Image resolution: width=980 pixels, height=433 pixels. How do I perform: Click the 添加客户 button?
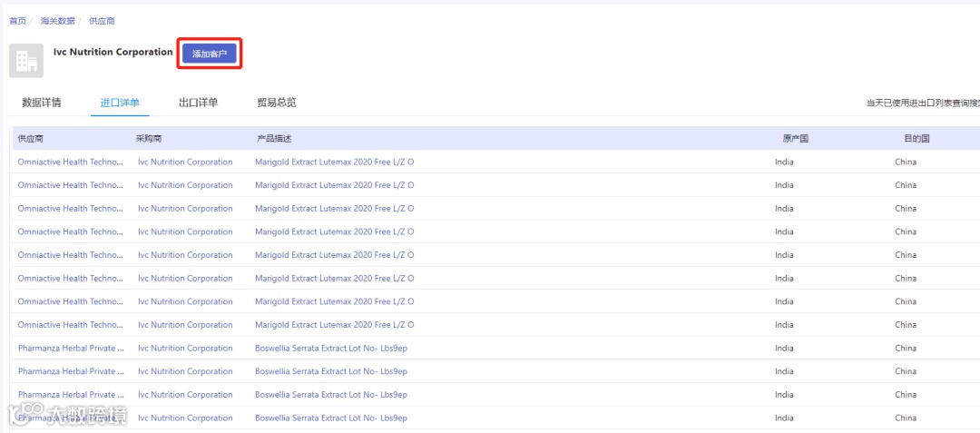(210, 54)
